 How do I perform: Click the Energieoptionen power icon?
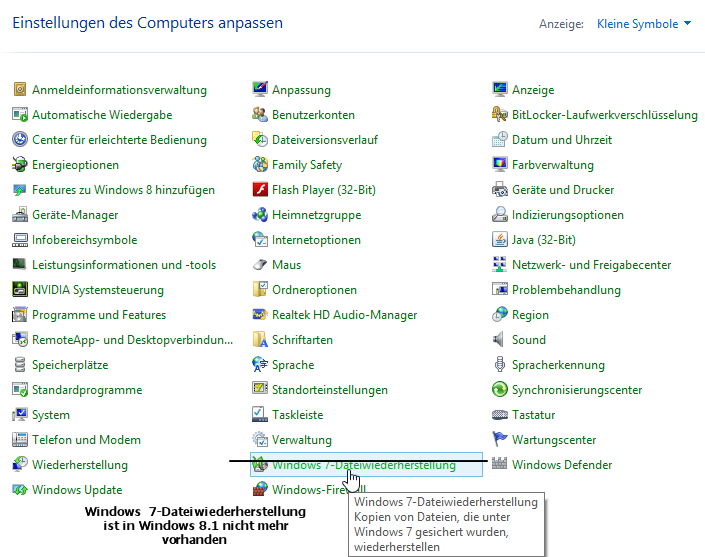pos(20,165)
